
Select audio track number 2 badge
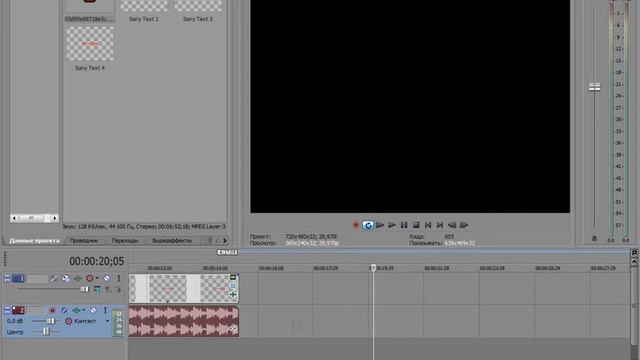coord(18,311)
